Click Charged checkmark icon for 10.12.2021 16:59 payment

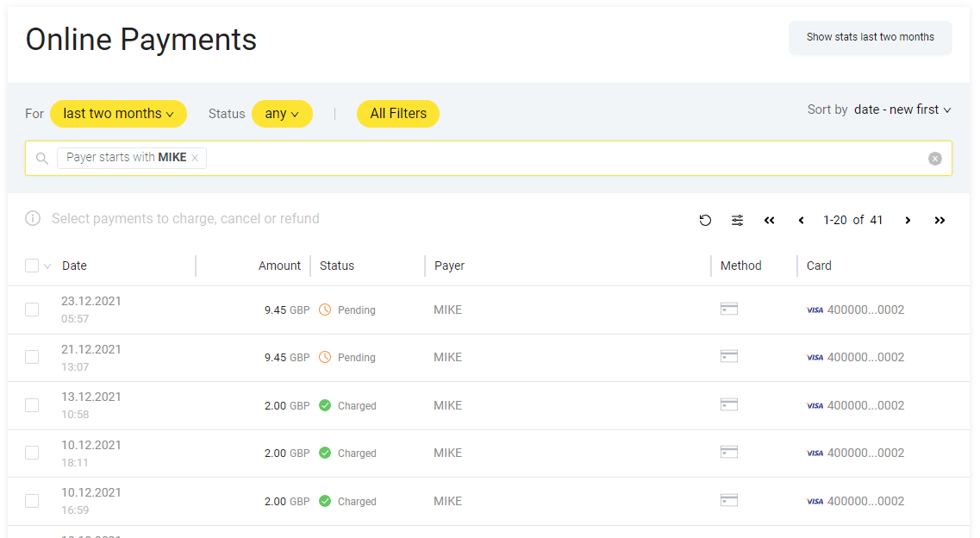click(x=325, y=501)
